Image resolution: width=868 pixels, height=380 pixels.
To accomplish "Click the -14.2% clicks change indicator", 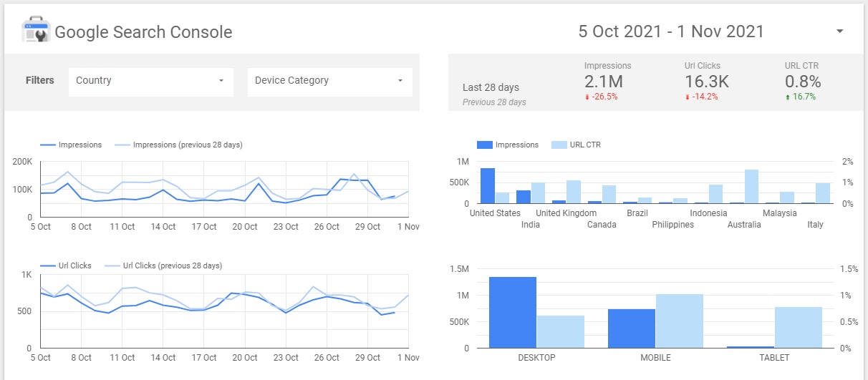I will click(x=701, y=97).
